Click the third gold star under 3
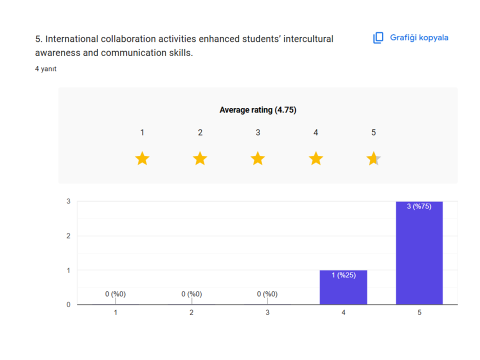 pos(258,158)
